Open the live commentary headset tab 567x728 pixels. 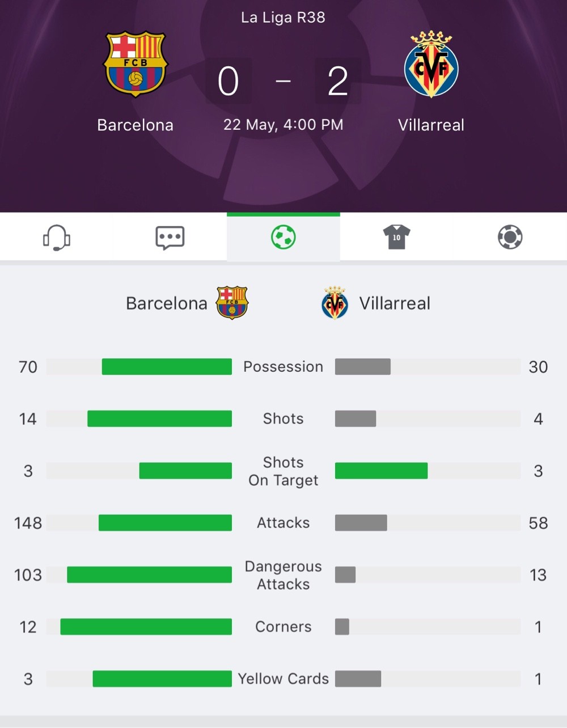[57, 238]
